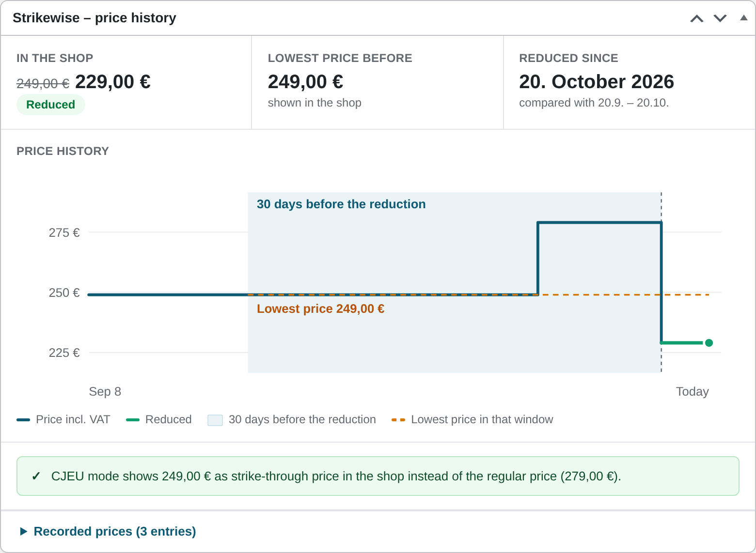Screen dimensions: 756x553
Task: Click the 'IN THE SHOP' heading
Action: point(55,58)
